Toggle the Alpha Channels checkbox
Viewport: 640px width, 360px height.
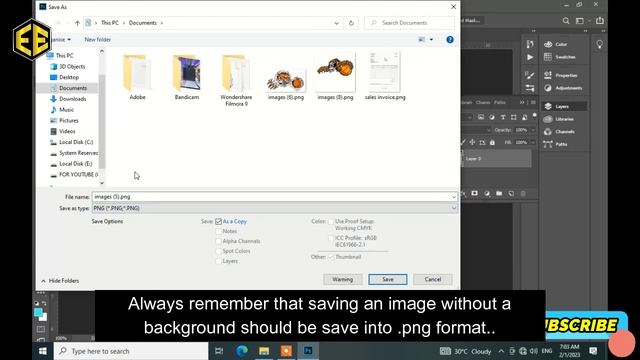[x=218, y=241]
